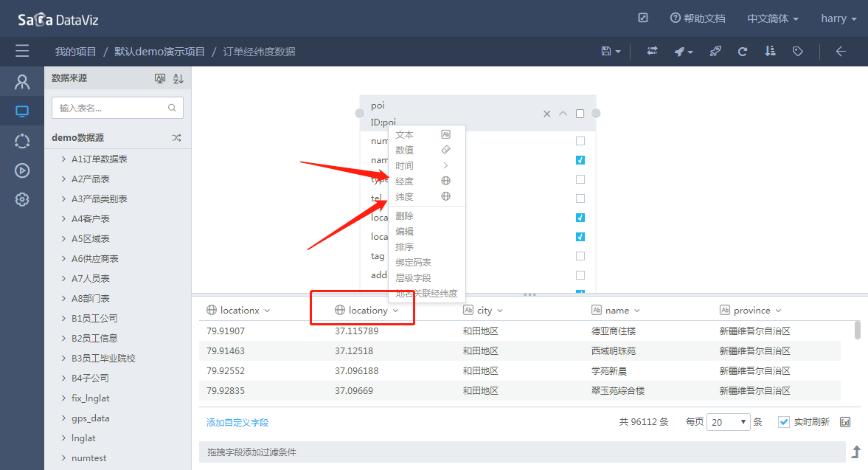Click the Excel export icon
Screen dimensions: 868x470
click(x=845, y=422)
